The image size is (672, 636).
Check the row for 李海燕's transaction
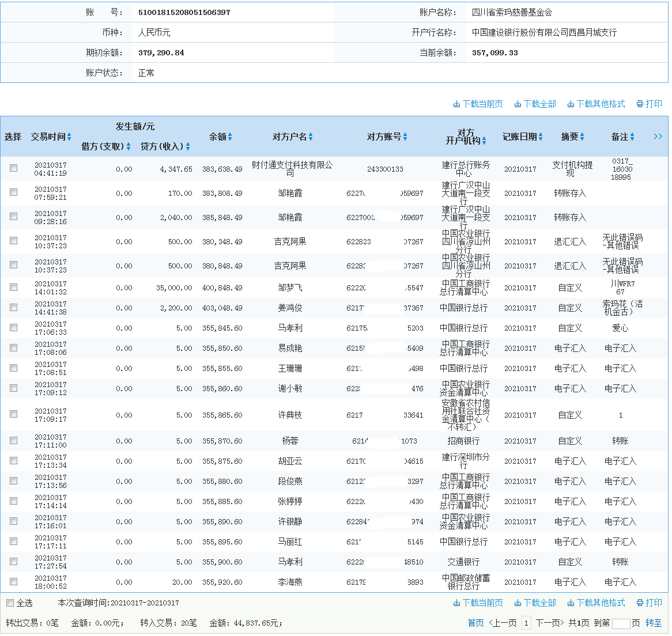point(13,581)
